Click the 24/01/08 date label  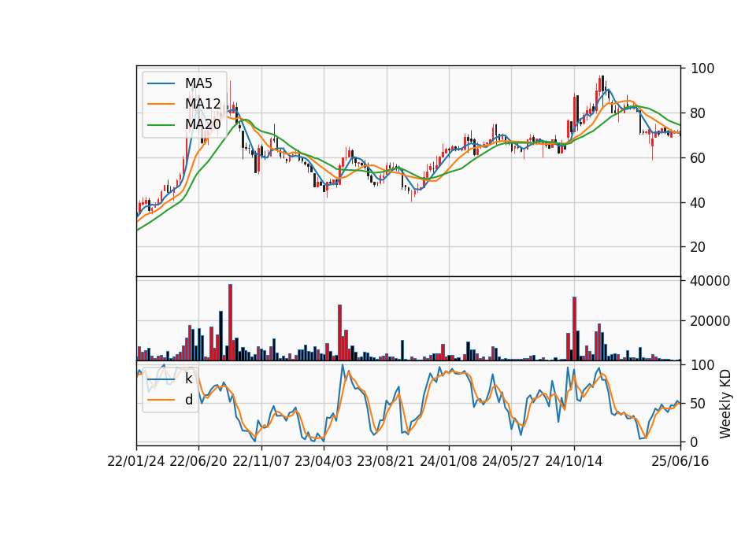448,462
